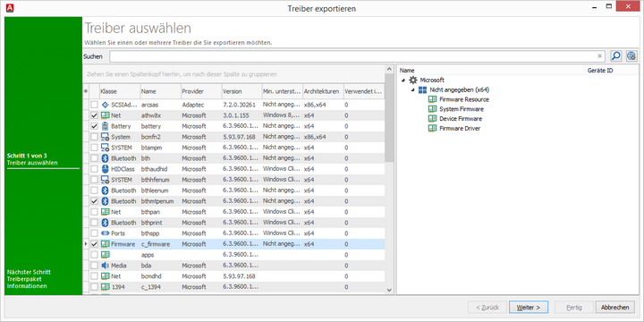Uncheck the c_firmware driver checkbox
This screenshot has width=644, height=322.
(94, 244)
